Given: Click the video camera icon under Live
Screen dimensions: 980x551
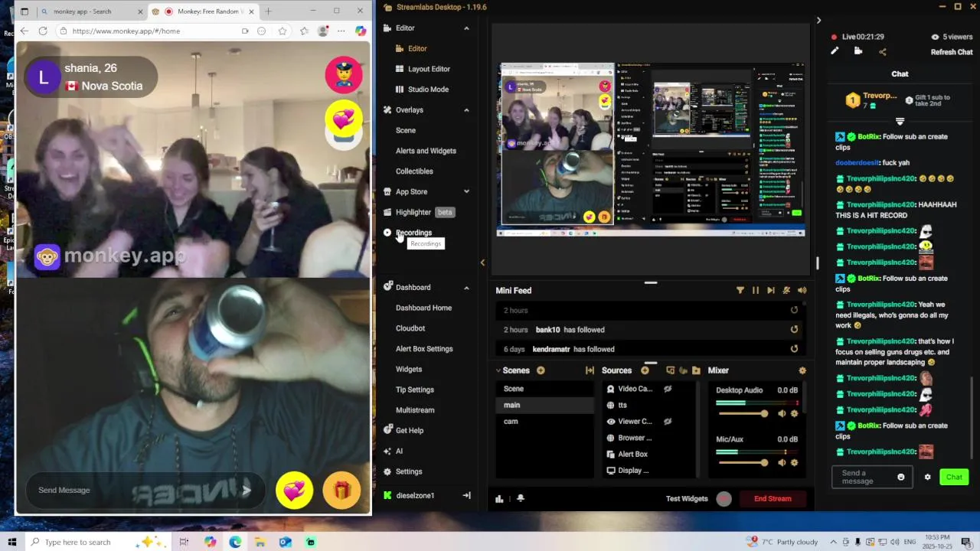Looking at the screenshot, I should [858, 51].
